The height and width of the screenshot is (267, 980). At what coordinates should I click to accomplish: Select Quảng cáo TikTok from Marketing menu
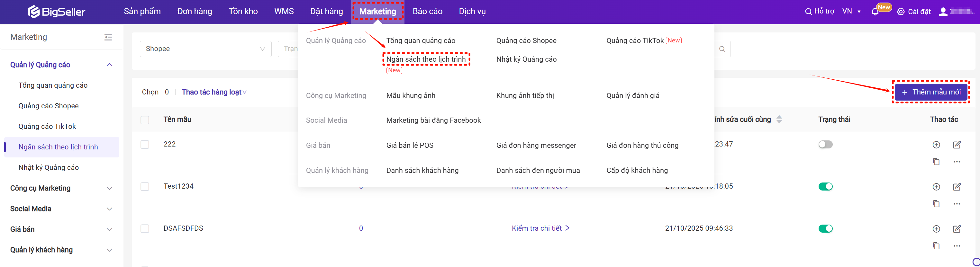tap(635, 41)
